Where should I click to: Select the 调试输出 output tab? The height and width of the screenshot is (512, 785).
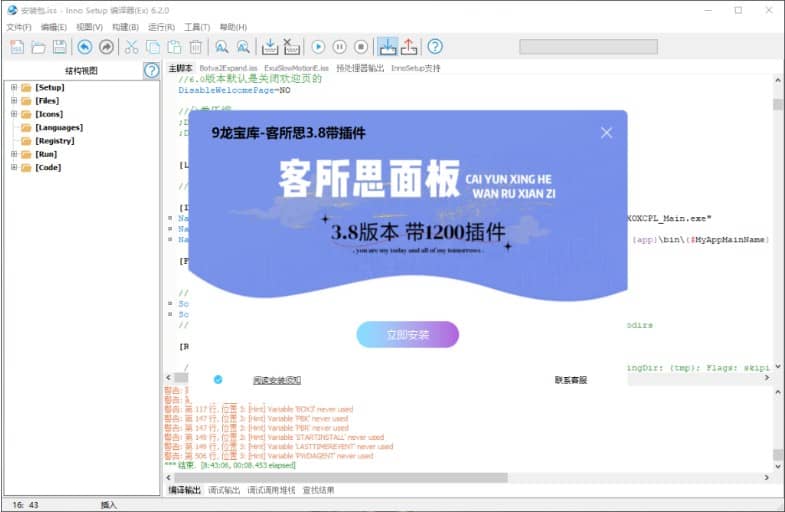pos(224,490)
